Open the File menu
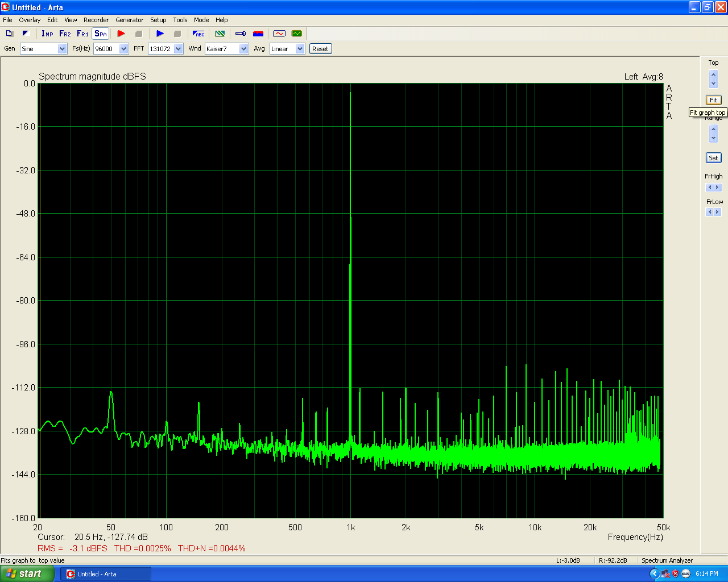Image resolution: width=728 pixels, height=582 pixels. [x=7, y=20]
